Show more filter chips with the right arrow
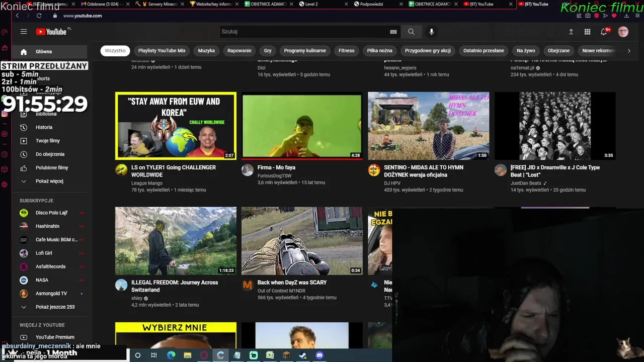 628,51
